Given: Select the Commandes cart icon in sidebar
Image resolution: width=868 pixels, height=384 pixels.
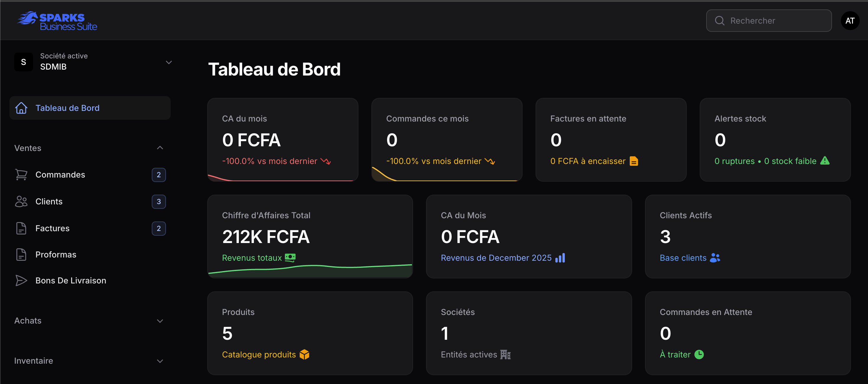Looking at the screenshot, I should click(x=22, y=174).
